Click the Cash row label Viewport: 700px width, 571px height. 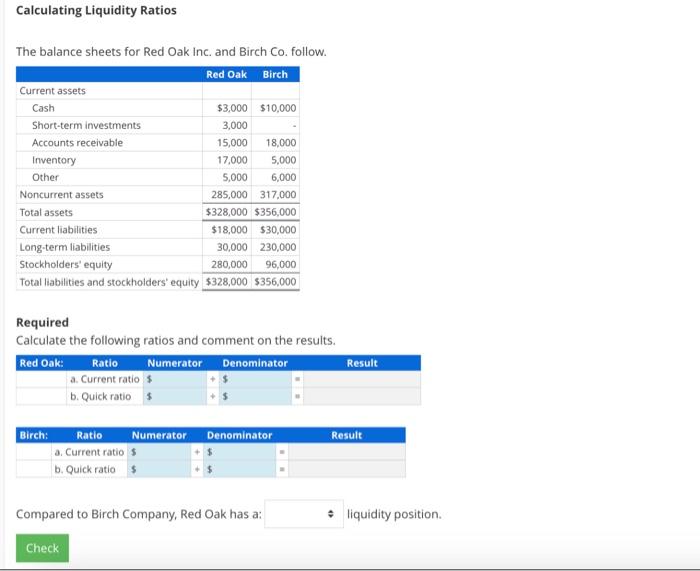tap(43, 108)
